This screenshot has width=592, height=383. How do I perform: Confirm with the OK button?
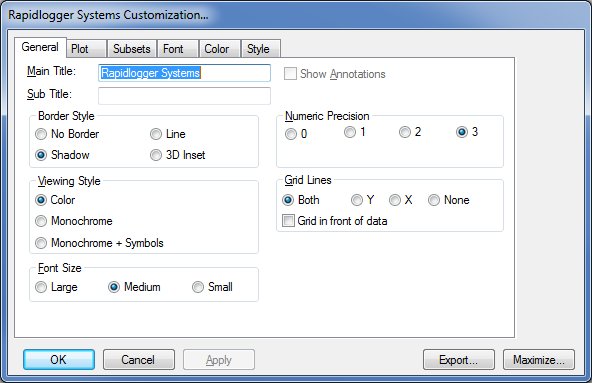(x=59, y=359)
